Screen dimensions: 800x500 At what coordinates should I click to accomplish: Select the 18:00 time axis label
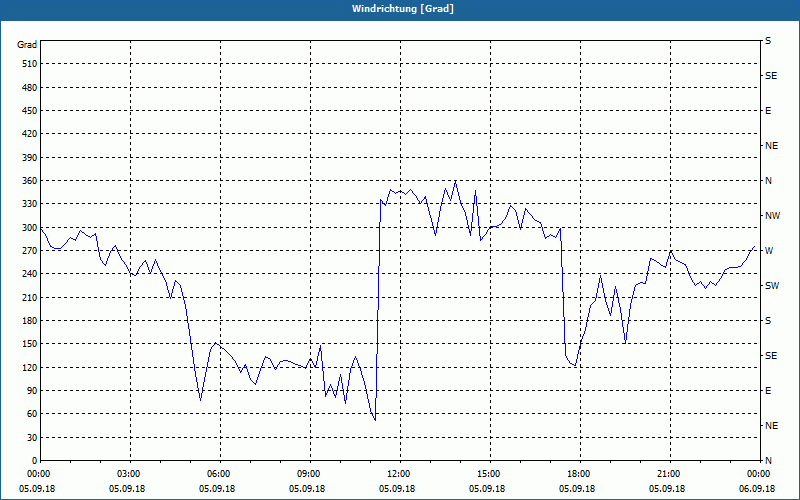pos(580,473)
